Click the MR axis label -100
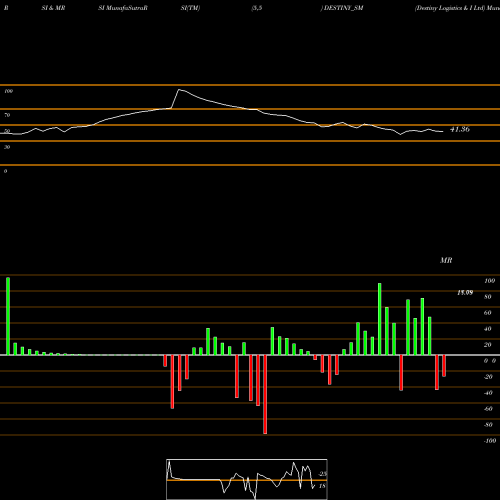The width and height of the screenshot is (500, 500). tap(490, 441)
